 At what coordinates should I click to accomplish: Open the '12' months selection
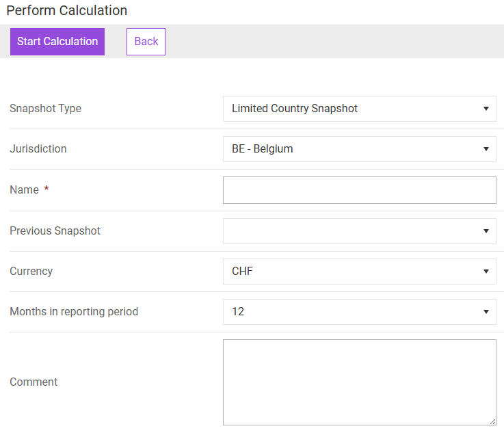click(238, 312)
